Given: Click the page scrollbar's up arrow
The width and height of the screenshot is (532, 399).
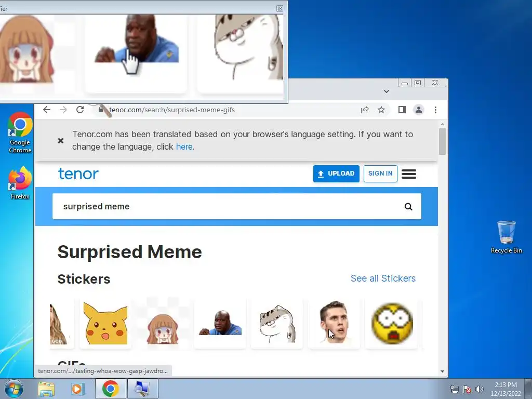Looking at the screenshot, I should point(442,124).
